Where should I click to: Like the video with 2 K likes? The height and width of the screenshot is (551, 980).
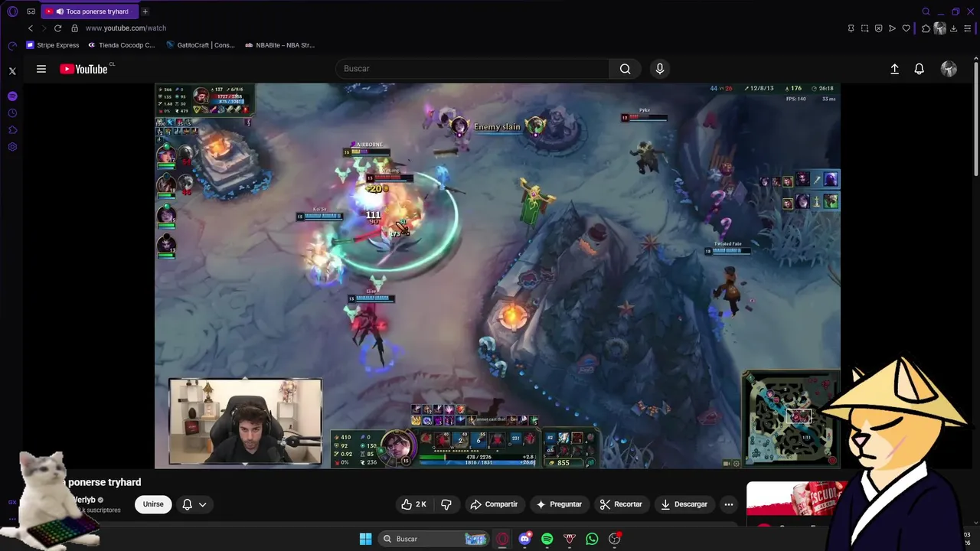point(413,504)
